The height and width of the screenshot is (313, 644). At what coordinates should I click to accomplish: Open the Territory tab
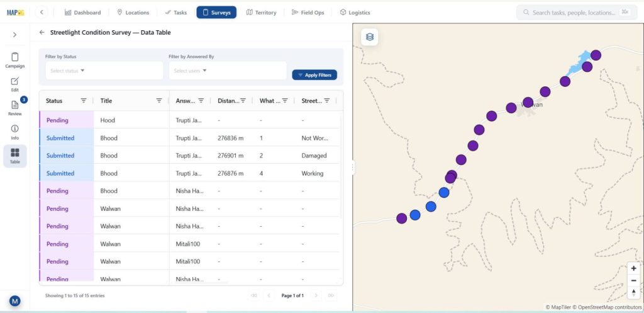pos(261,13)
